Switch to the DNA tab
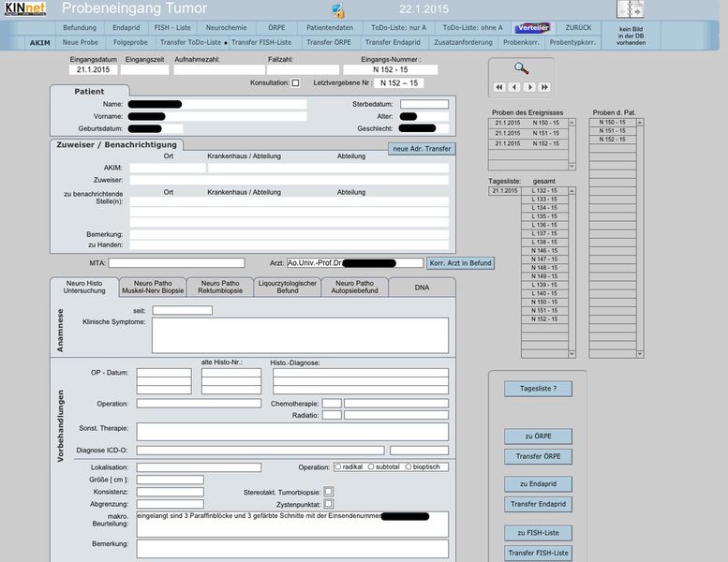Viewport: 728px width, 562px height. click(x=422, y=288)
